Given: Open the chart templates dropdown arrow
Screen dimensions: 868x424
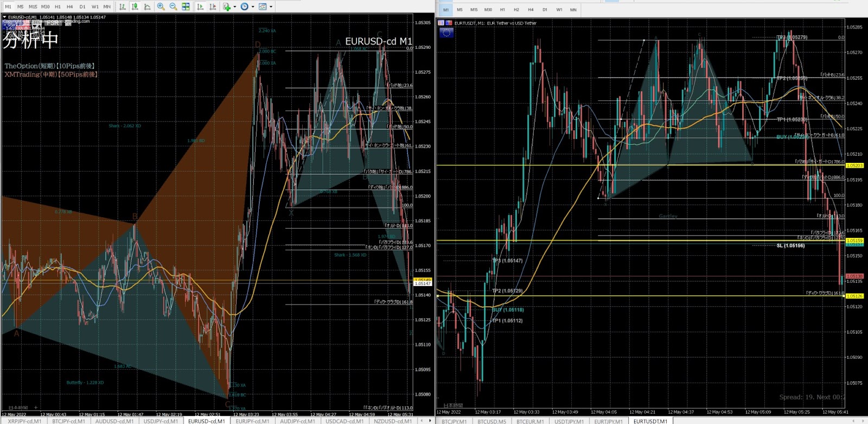Looking at the screenshot, I should pyautogui.click(x=271, y=7).
